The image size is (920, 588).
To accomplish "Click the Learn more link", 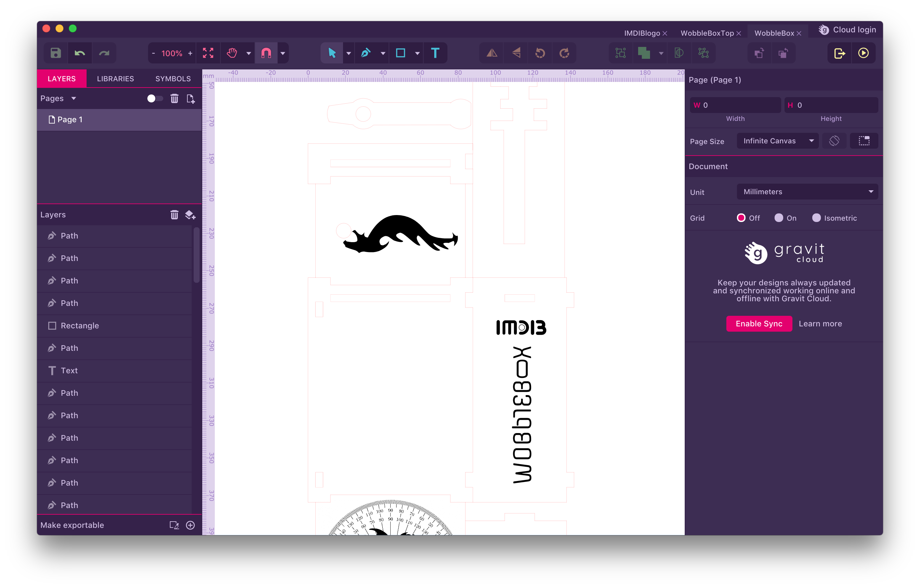I will tap(820, 324).
